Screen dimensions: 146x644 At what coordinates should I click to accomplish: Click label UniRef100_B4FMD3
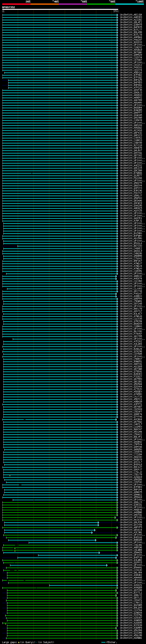131,82
